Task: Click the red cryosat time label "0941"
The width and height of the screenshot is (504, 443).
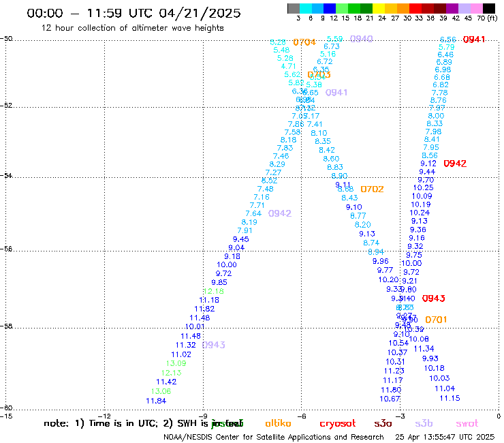Action: [x=474, y=40]
